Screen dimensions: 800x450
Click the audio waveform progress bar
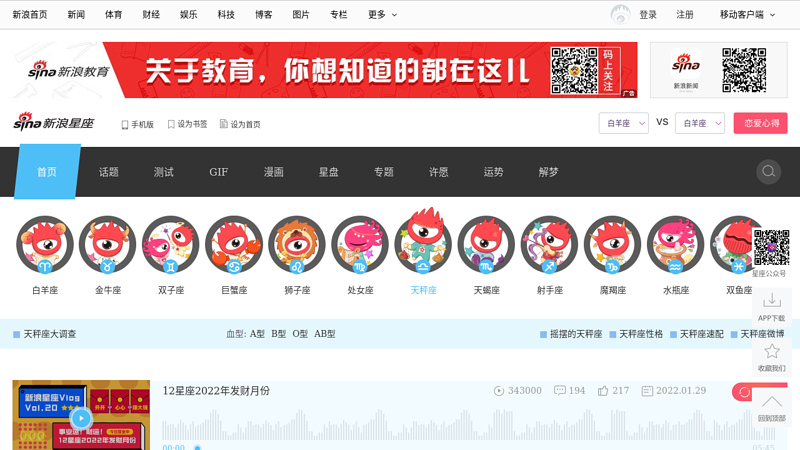pyautogui.click(x=468, y=424)
